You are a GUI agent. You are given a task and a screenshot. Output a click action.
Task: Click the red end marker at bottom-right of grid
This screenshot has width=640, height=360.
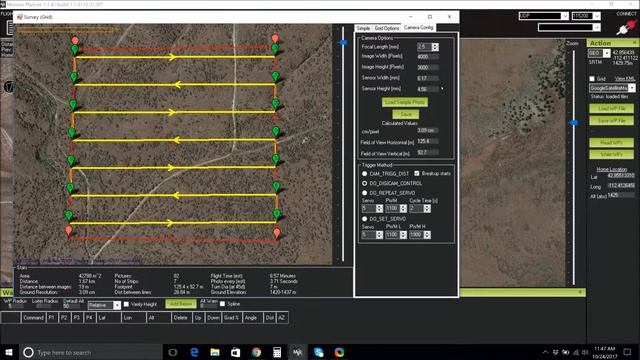click(277, 233)
